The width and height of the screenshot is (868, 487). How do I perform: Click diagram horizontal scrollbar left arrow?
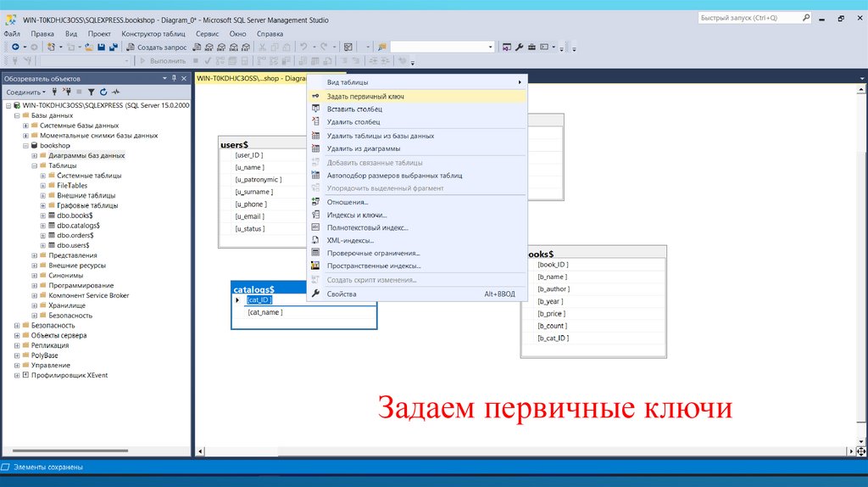200,451
